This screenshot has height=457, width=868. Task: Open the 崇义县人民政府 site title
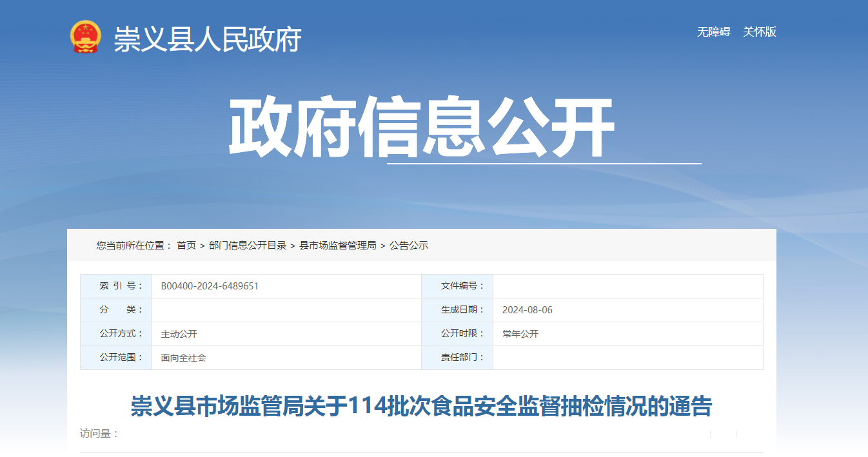[x=208, y=39]
